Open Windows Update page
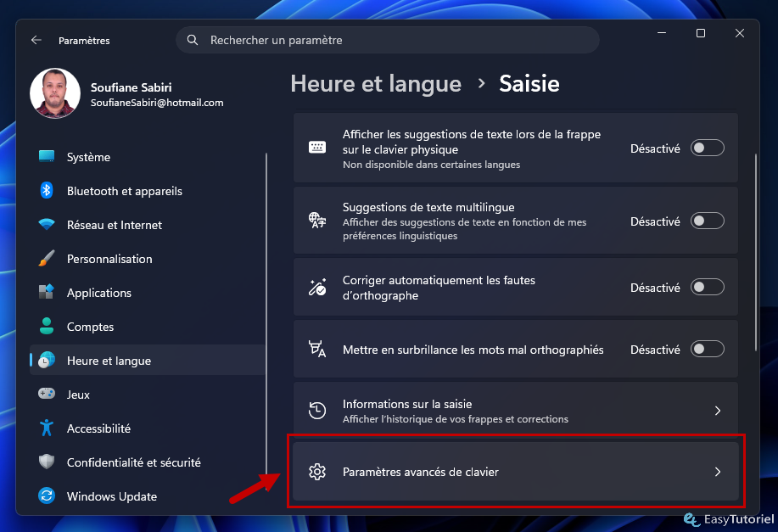 (148, 496)
